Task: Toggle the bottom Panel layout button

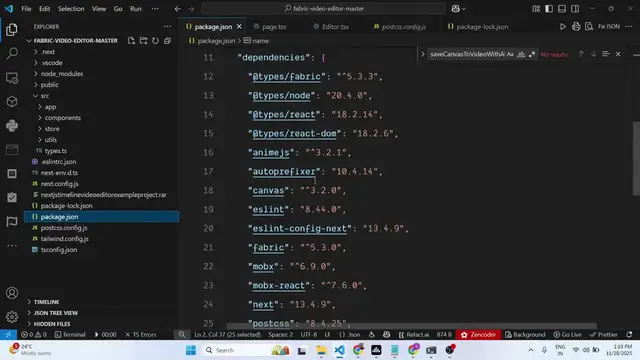Action: pyautogui.click(x=562, y=9)
